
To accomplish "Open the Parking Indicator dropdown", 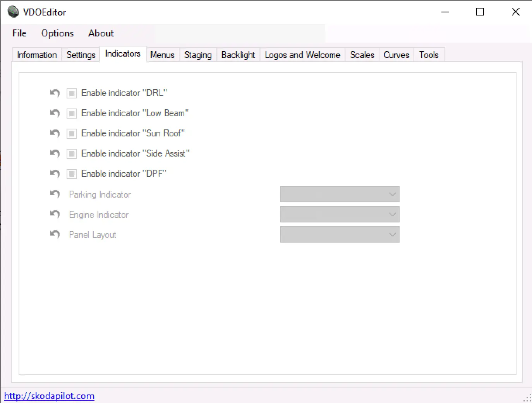I will [340, 194].
